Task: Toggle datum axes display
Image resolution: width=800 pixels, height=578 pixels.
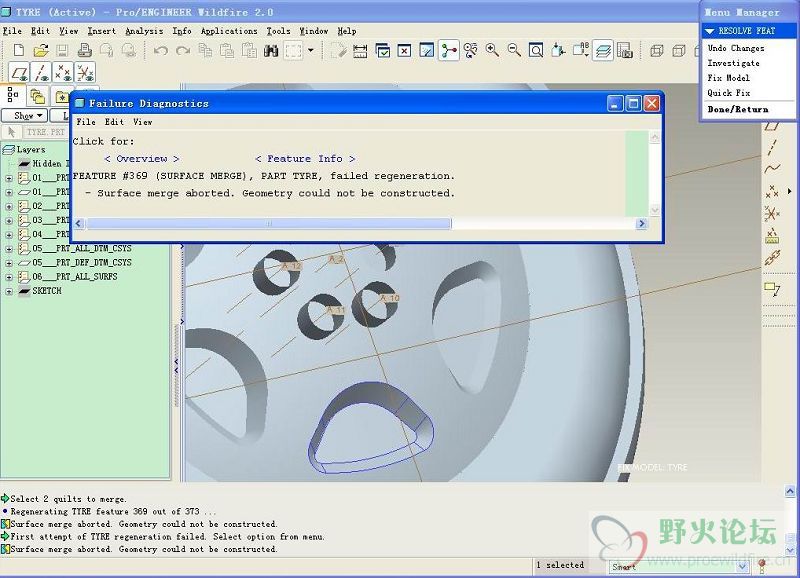Action: pos(41,72)
